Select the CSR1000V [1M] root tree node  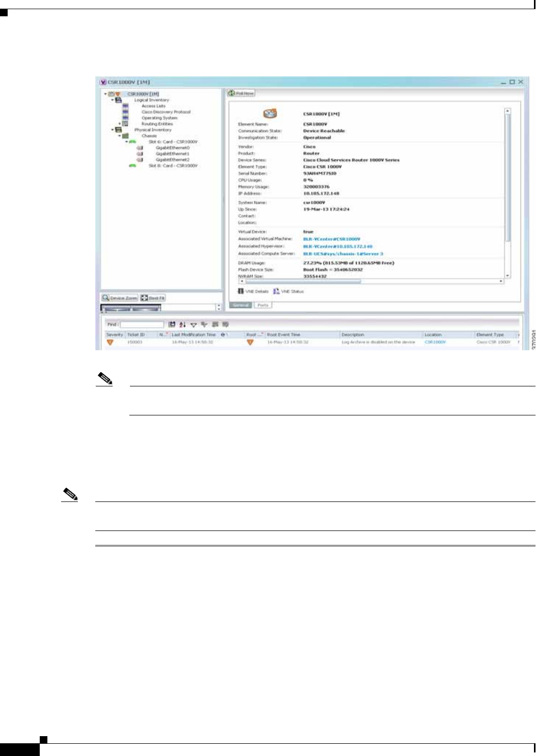pyautogui.click(x=143, y=94)
